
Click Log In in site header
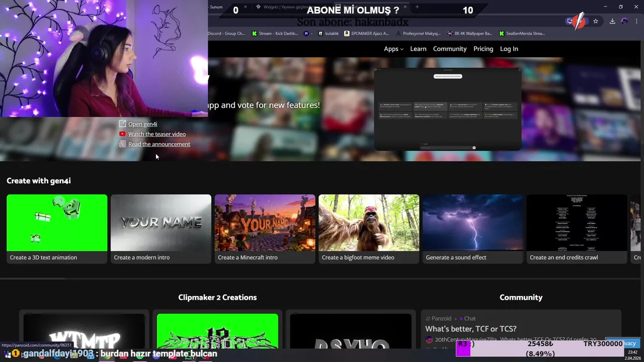click(509, 49)
